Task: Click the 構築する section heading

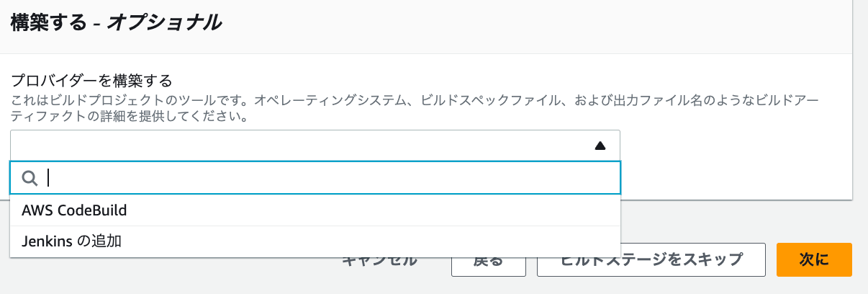Action: 48,23
